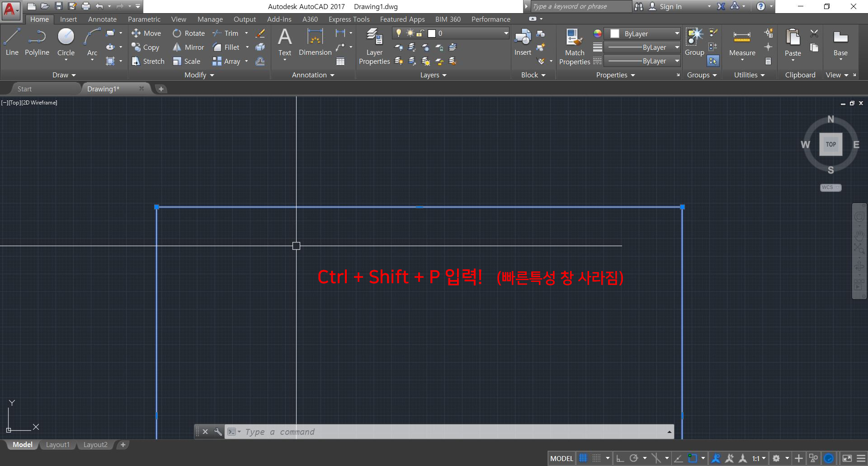Screen dimensions: 868x466
Task: Select the Move tool
Action: (146, 33)
